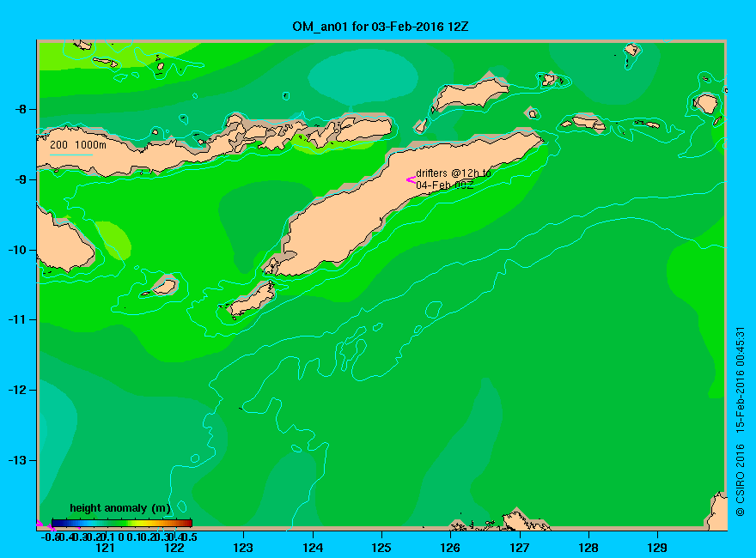The width and height of the screenshot is (756, 558).
Task: Click the '04-Feb 00Z' annotation text
Action: (x=444, y=185)
